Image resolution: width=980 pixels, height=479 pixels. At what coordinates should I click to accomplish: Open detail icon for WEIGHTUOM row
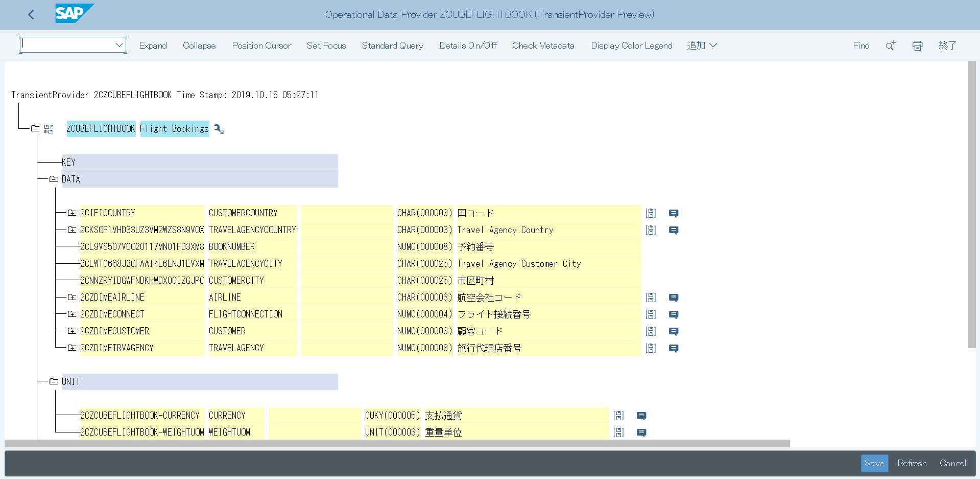point(618,432)
